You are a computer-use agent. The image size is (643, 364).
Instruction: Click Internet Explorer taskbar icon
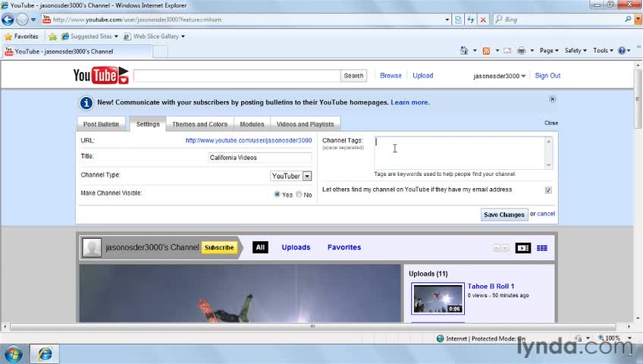tap(45, 353)
